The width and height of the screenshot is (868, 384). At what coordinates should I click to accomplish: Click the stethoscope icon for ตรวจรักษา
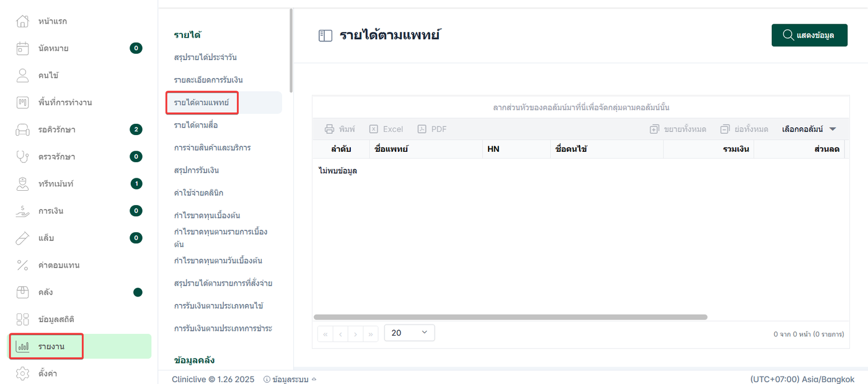click(22, 157)
